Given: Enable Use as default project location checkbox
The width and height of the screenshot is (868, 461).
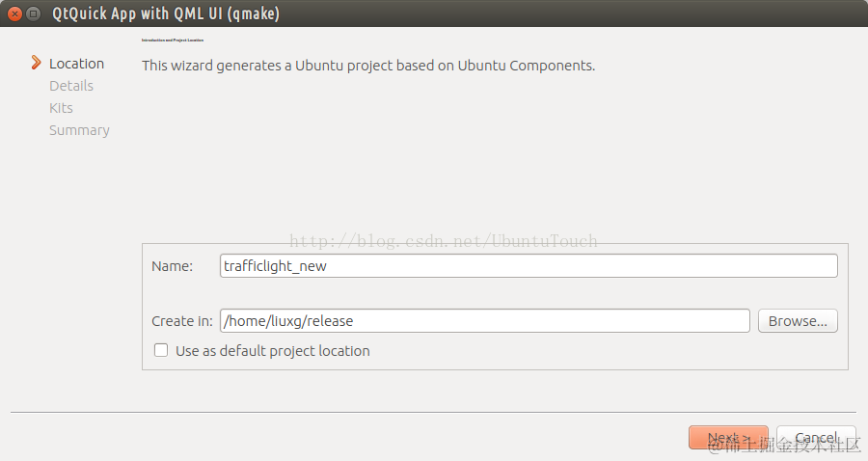Looking at the screenshot, I should point(161,351).
